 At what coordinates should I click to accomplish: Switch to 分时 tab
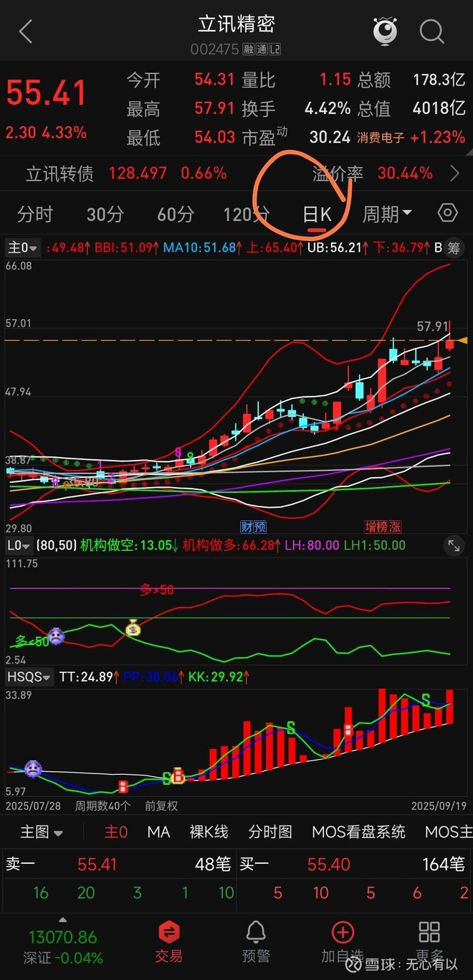(x=35, y=214)
